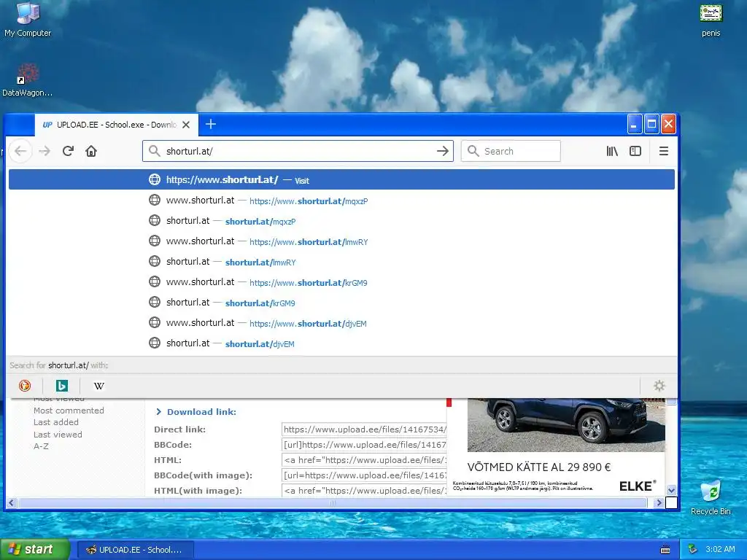
Task: Focus the shorturl.at/ address bar
Action: point(298,152)
